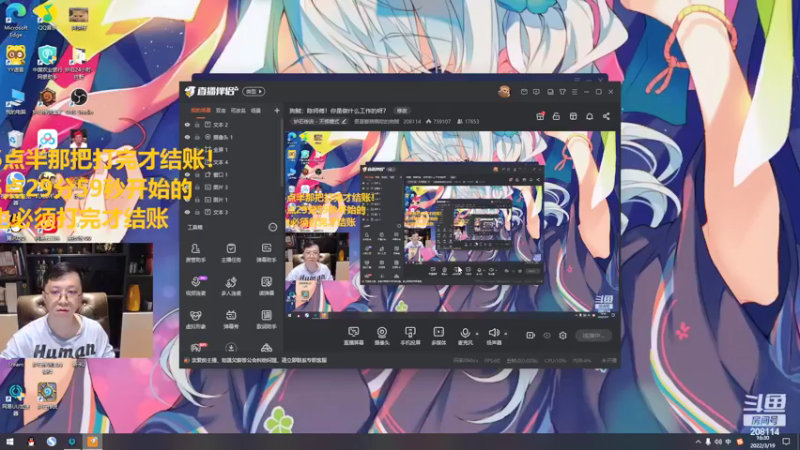Open the 读弹幕 read-danmaku tool
Viewport: 800px width, 450px height.
266,286
